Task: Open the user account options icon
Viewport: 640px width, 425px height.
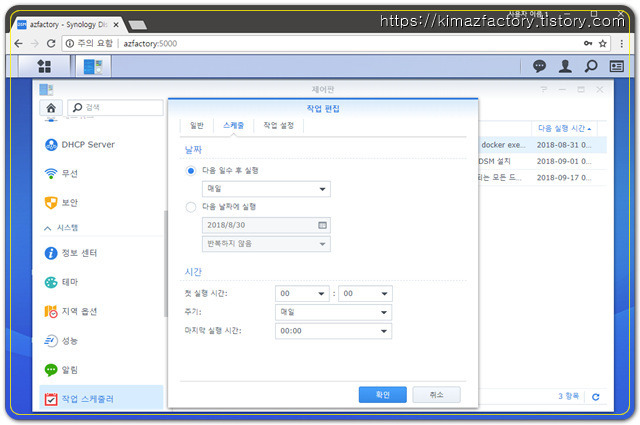Action: pyautogui.click(x=565, y=66)
